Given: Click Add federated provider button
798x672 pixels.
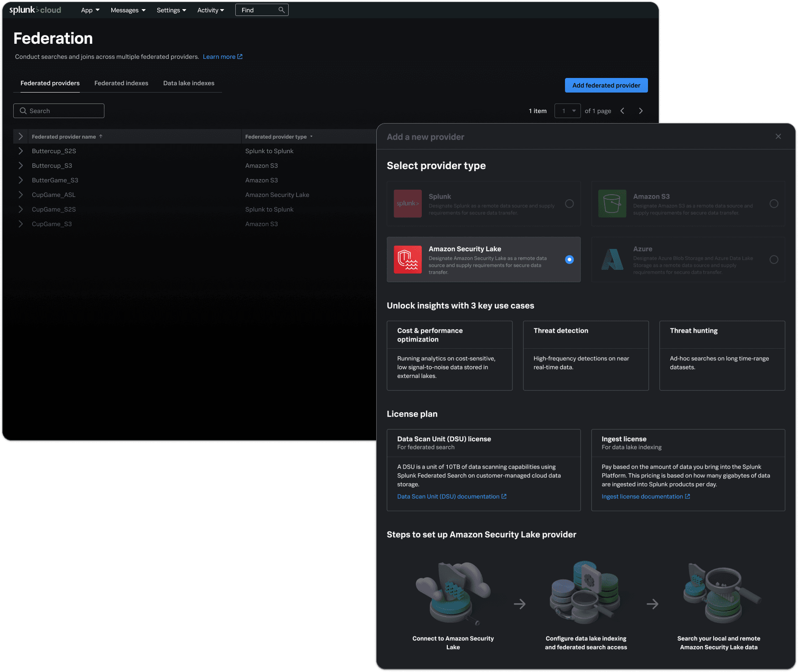Looking at the screenshot, I should 606,85.
